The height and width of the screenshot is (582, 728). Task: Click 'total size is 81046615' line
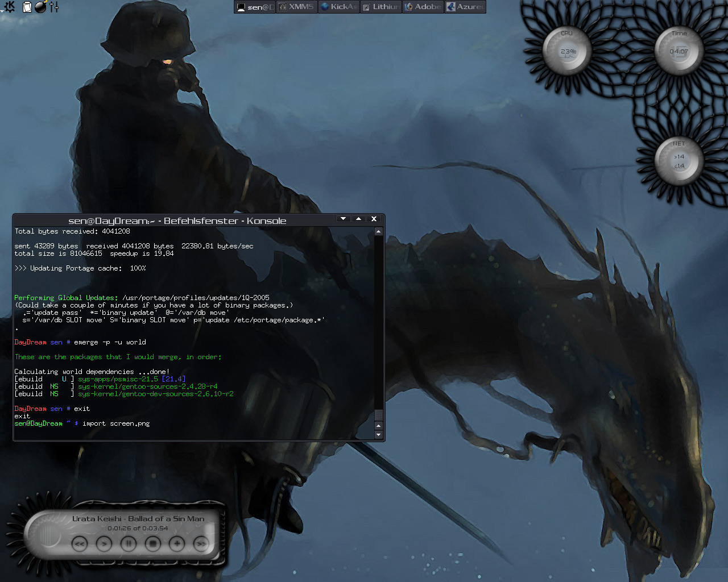pos(94,253)
